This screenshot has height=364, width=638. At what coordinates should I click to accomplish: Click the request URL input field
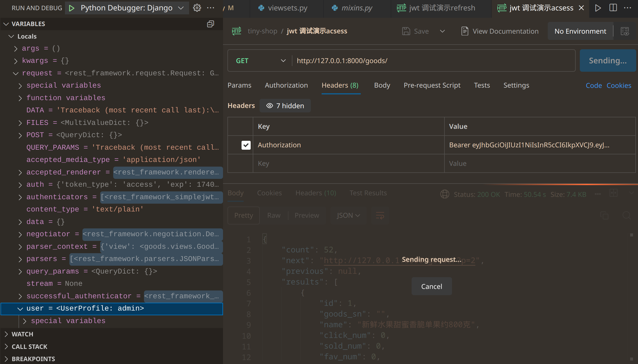tap(433, 61)
